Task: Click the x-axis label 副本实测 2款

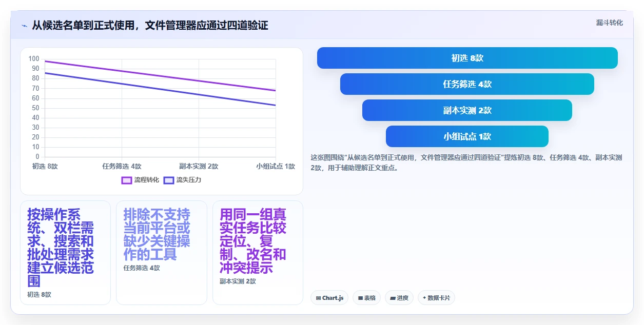Action: coord(199,166)
